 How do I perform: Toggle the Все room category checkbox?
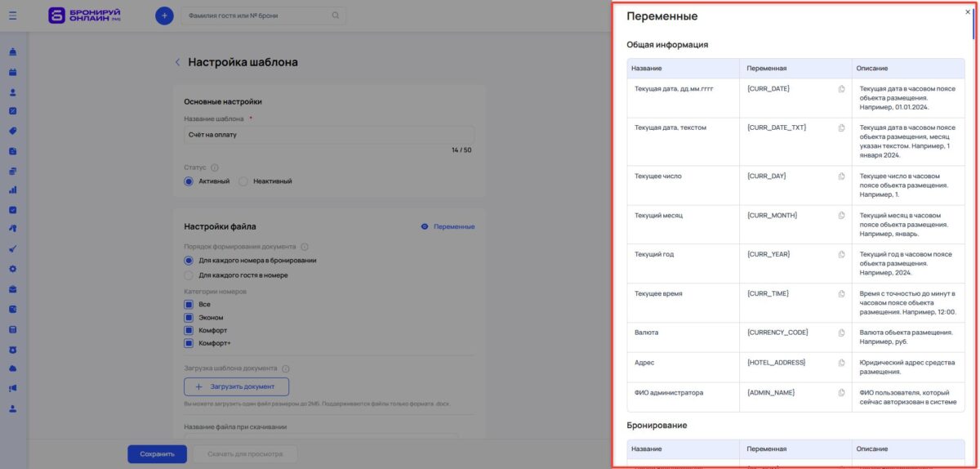pyautogui.click(x=189, y=304)
